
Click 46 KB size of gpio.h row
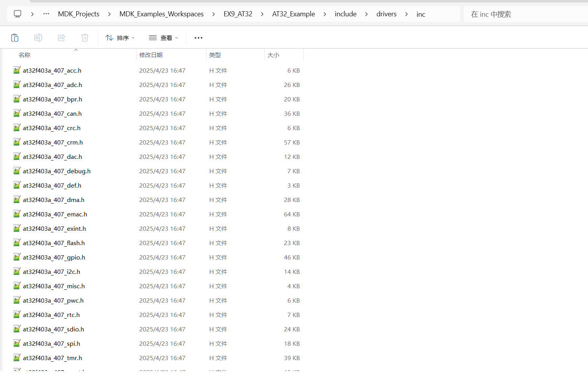coord(292,257)
